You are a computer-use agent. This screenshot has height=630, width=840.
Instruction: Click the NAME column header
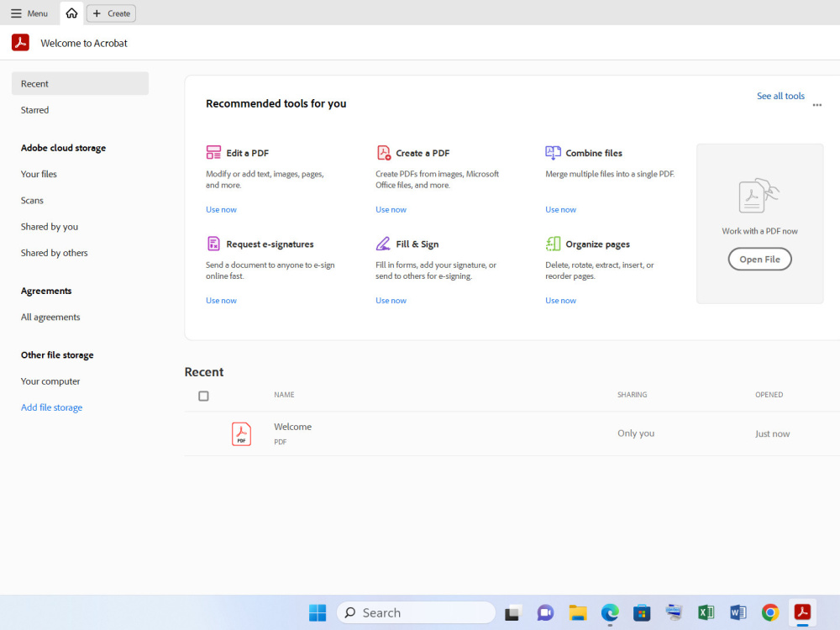(x=284, y=395)
